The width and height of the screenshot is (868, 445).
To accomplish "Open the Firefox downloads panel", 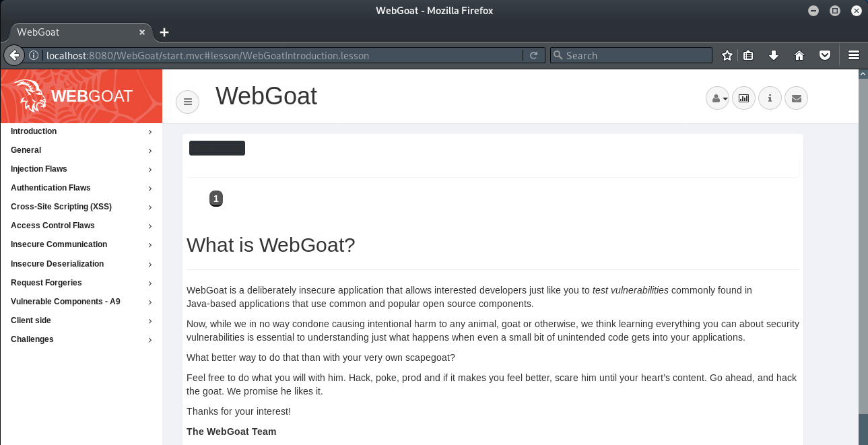I will (774, 55).
